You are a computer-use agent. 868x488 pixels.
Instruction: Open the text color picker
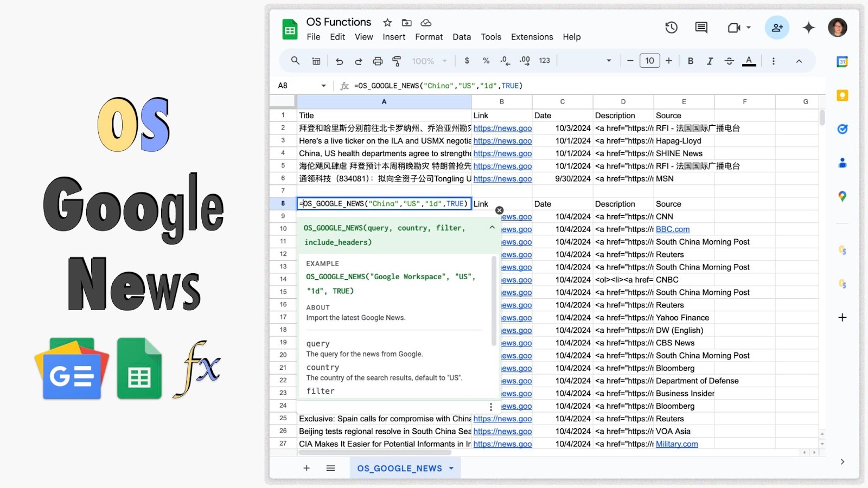click(749, 61)
